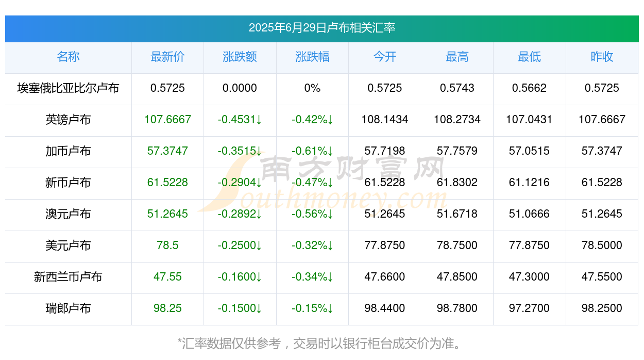Click the change value -0.3515↓
This screenshot has height=360, width=644.
coord(240,151)
